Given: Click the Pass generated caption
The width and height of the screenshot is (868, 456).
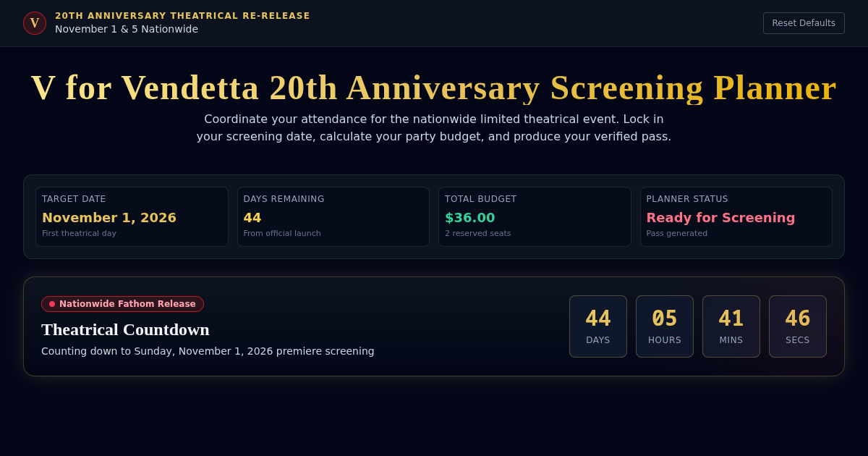Looking at the screenshot, I should coord(677,233).
